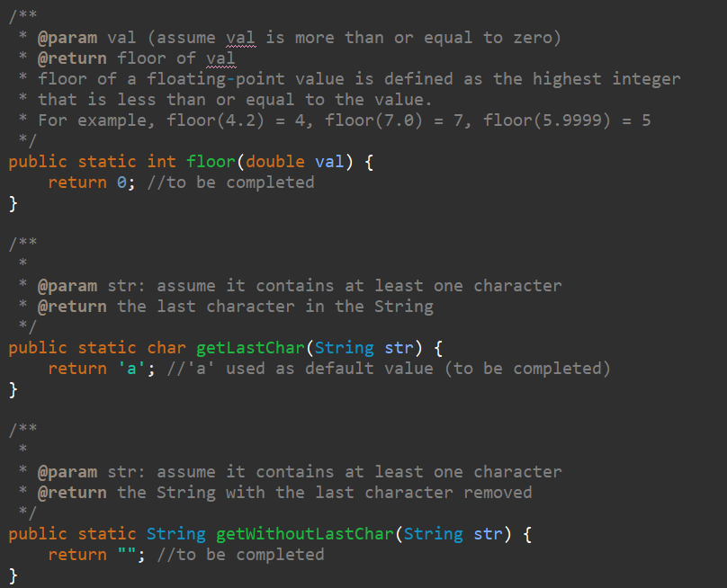Click the getLastChar method name

point(250,348)
